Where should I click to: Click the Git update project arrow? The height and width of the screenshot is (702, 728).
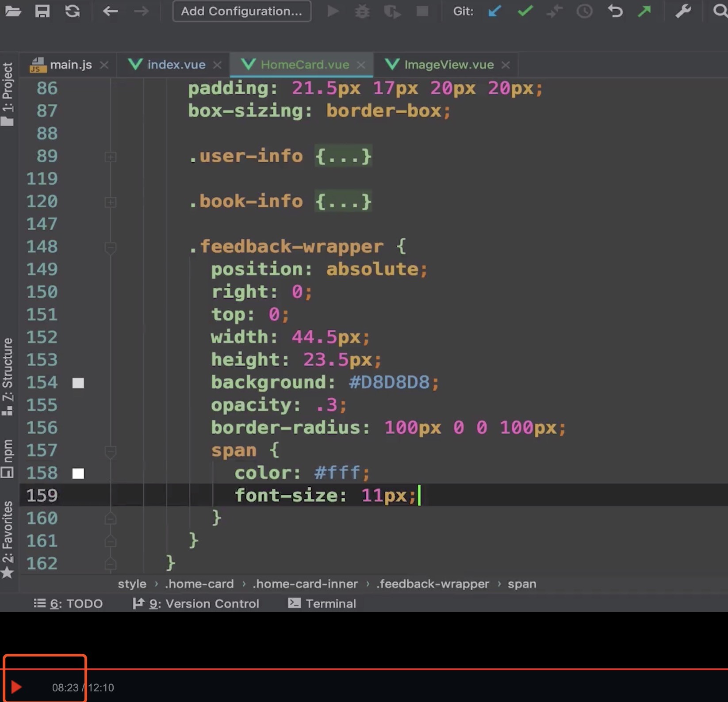click(494, 11)
